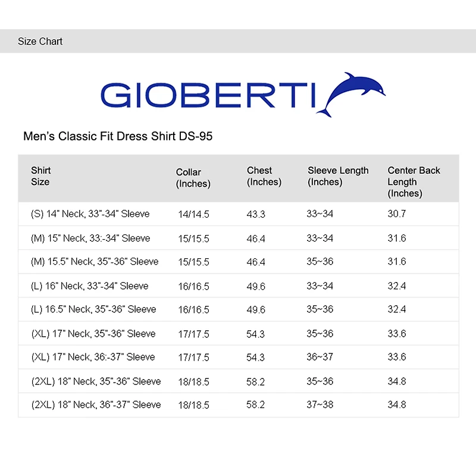The image size is (476, 476).
Task: Select the (XL) 17" Neck, 36"-37" Sleeve row
Action: [239, 357]
